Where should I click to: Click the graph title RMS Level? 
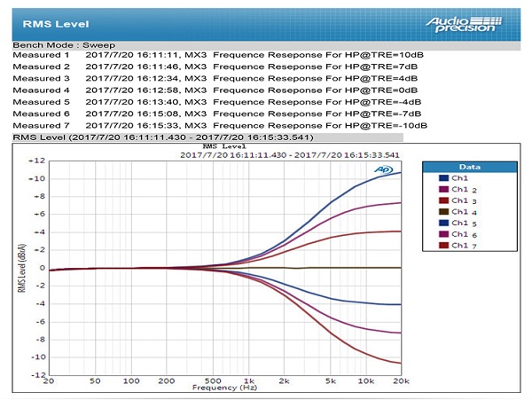224,146
